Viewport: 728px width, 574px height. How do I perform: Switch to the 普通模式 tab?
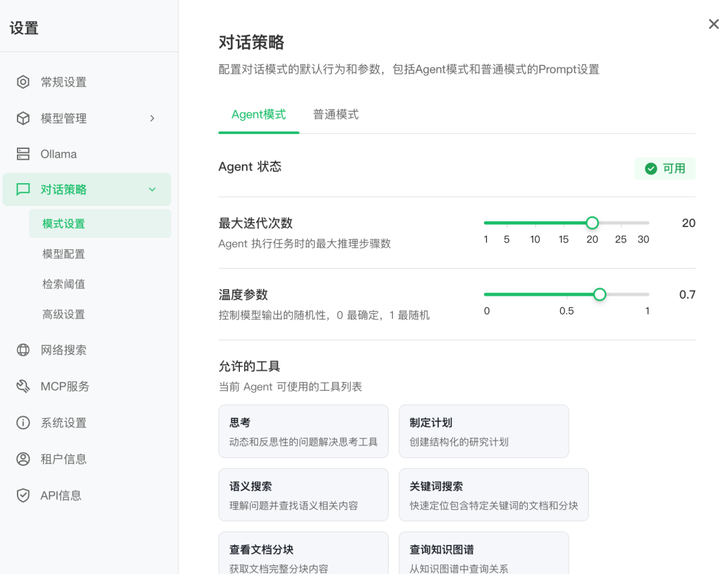pyautogui.click(x=336, y=115)
